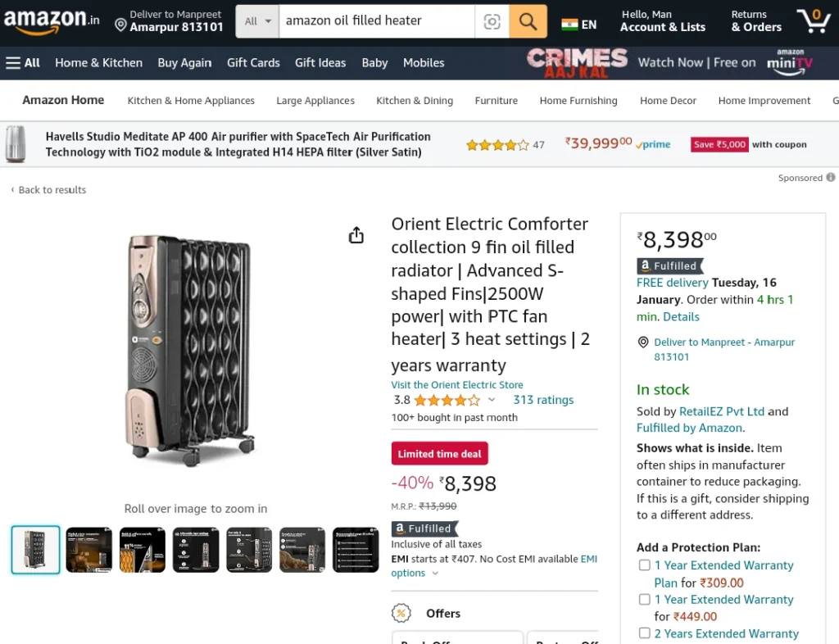Click the share icon beside product image
839x644 pixels.
click(x=356, y=235)
